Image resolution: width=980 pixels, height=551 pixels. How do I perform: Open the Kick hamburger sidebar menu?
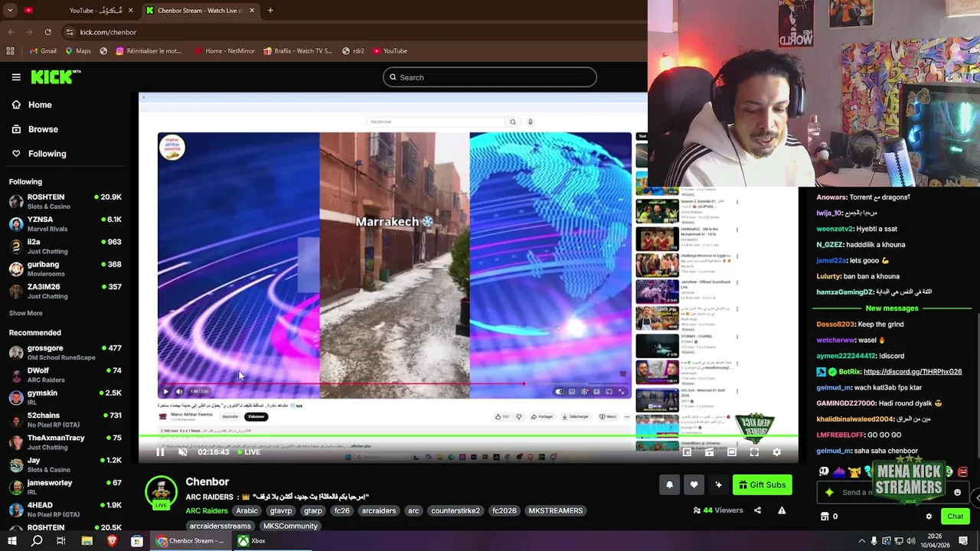[16, 77]
